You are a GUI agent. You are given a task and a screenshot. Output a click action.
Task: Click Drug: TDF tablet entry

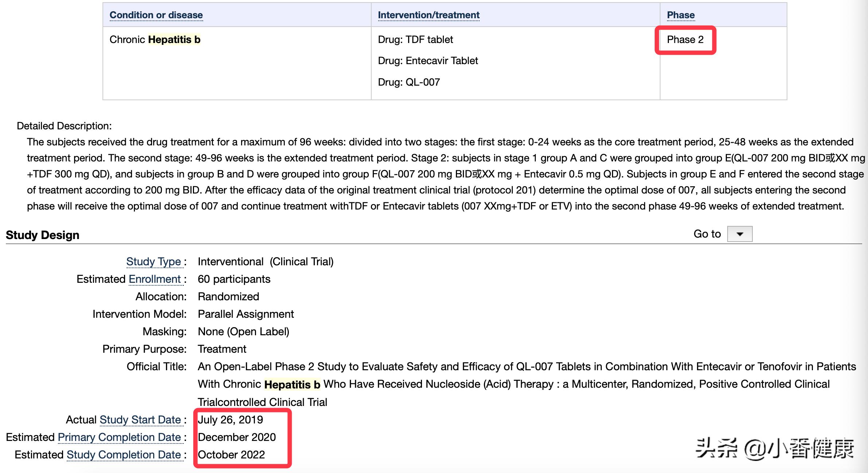pyautogui.click(x=415, y=39)
